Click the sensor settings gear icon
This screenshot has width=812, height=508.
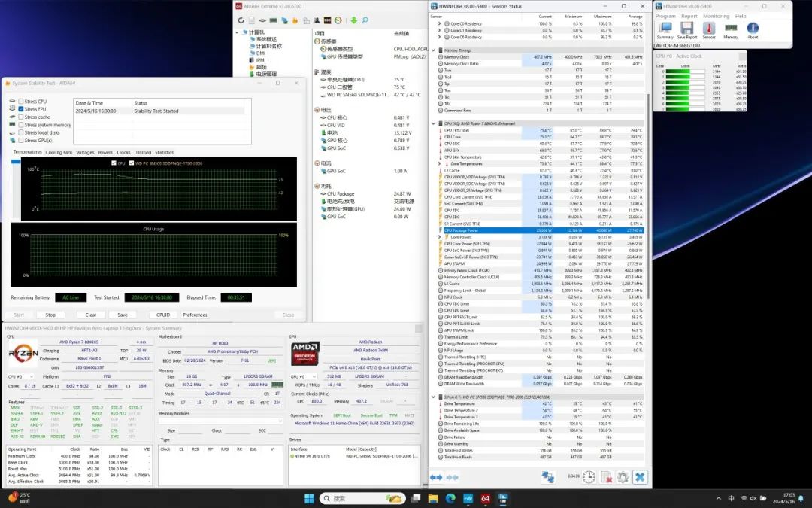coord(623,477)
